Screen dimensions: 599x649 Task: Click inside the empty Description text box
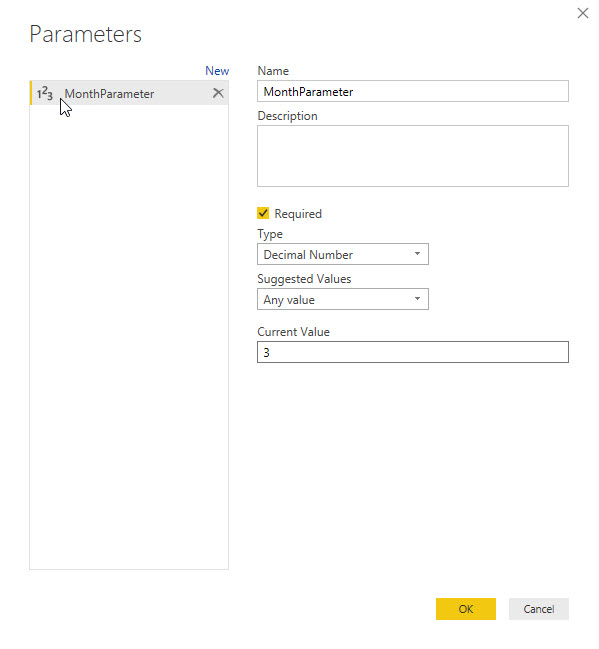pos(413,156)
